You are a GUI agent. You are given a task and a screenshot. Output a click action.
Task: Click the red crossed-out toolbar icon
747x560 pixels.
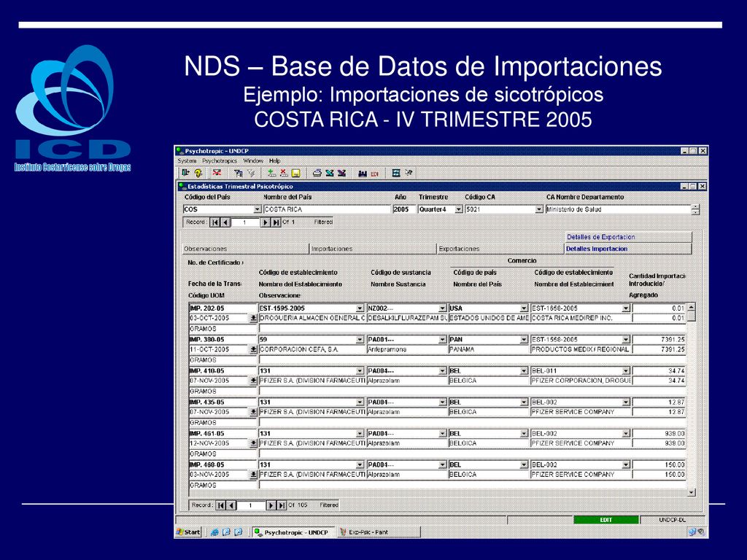217,174
